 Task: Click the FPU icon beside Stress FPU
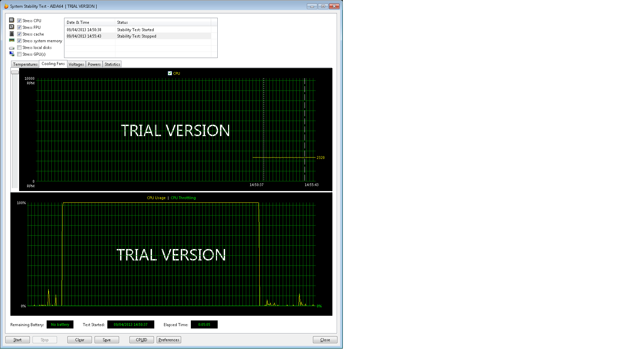pos(12,27)
